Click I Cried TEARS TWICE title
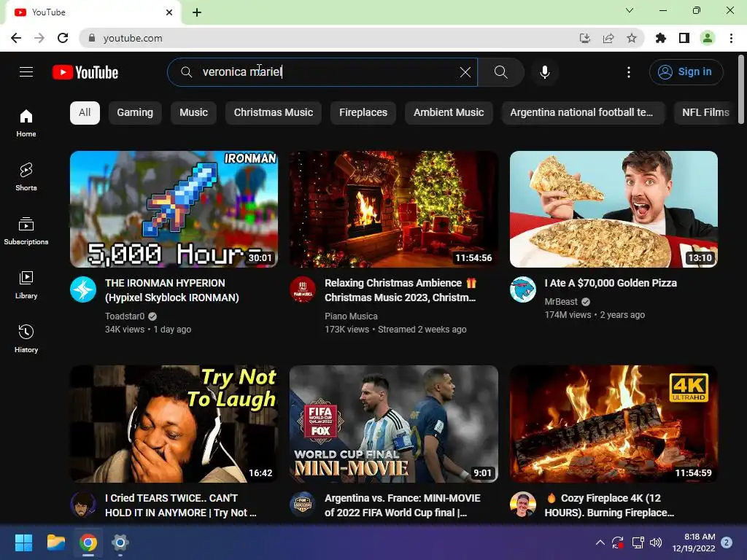Screen dimensions: 747x560 point(181,505)
